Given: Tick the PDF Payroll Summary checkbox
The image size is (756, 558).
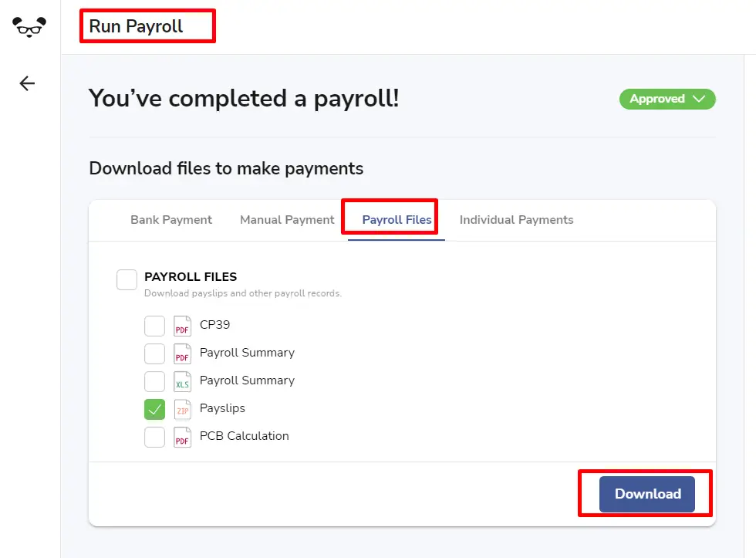Looking at the screenshot, I should click(154, 354).
